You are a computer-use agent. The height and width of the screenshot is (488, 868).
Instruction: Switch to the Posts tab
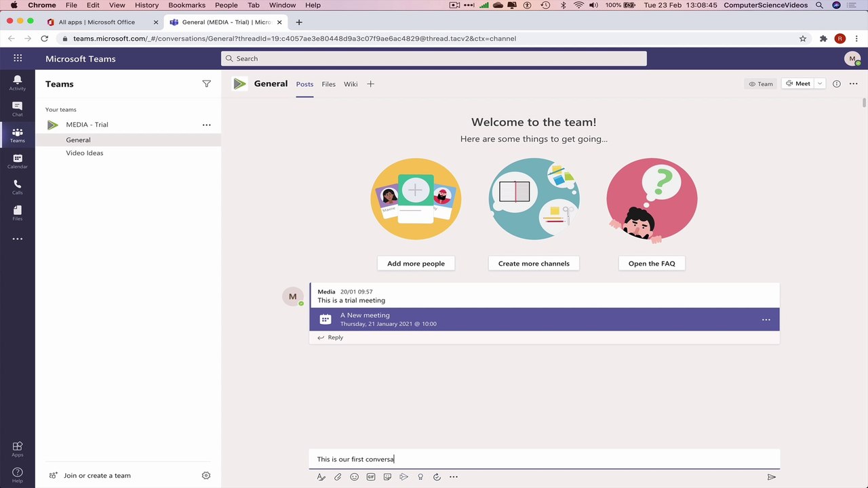click(304, 84)
